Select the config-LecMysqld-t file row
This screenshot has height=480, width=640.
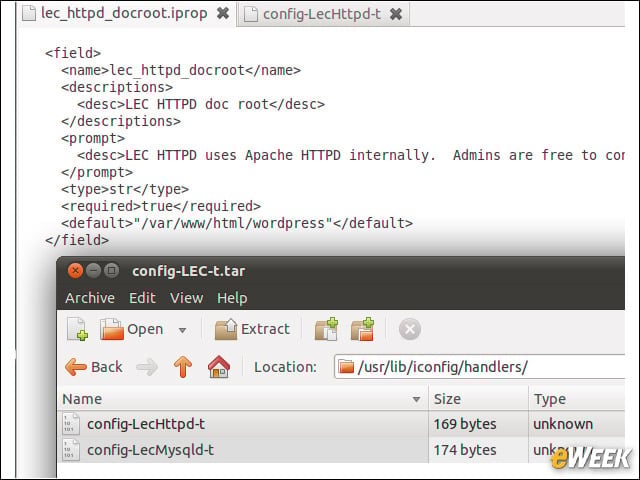pyautogui.click(x=341, y=450)
